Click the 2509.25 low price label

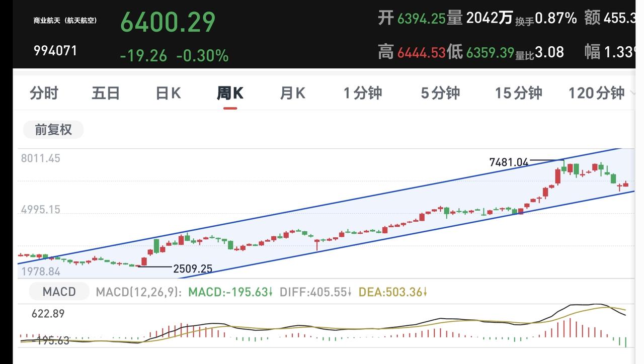[193, 269]
